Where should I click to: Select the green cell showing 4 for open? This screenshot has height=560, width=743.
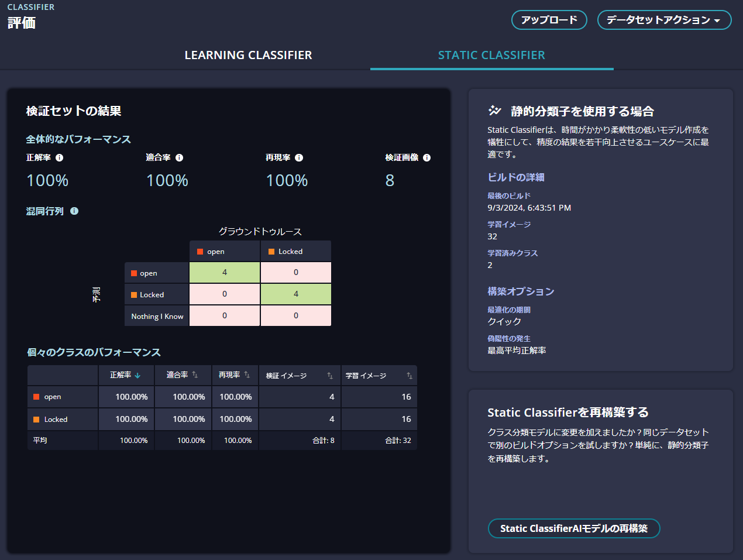point(224,272)
